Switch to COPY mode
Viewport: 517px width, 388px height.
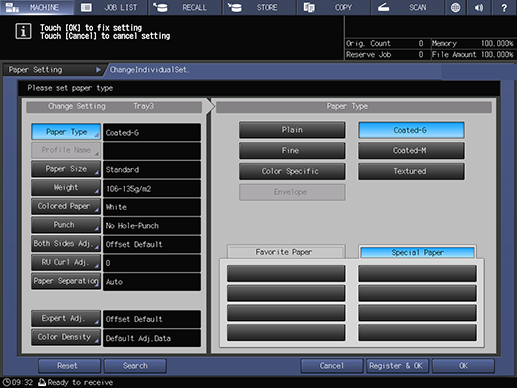[334, 7]
